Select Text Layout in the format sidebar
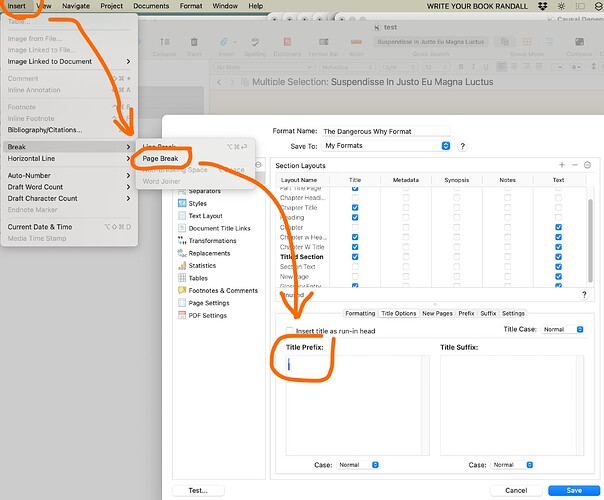 pos(205,216)
